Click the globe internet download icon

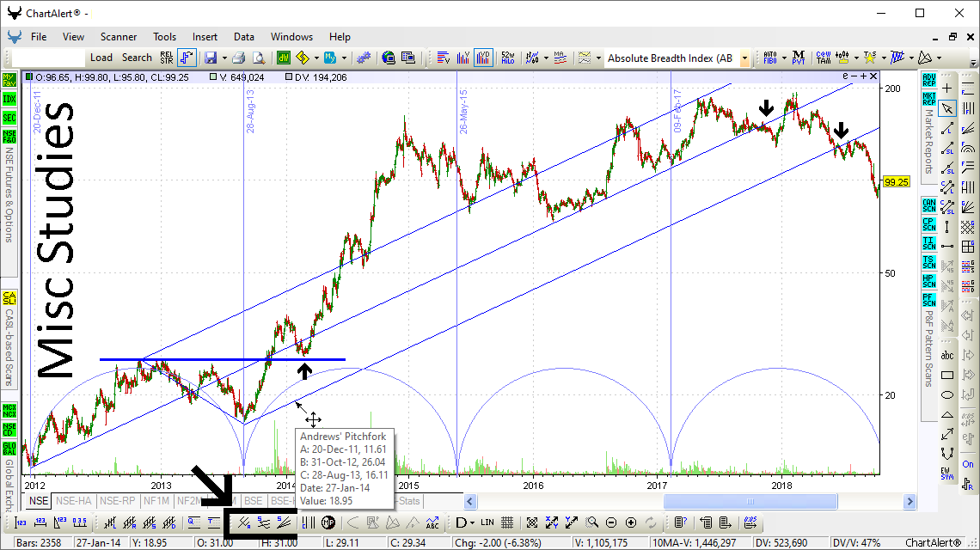tap(389, 58)
